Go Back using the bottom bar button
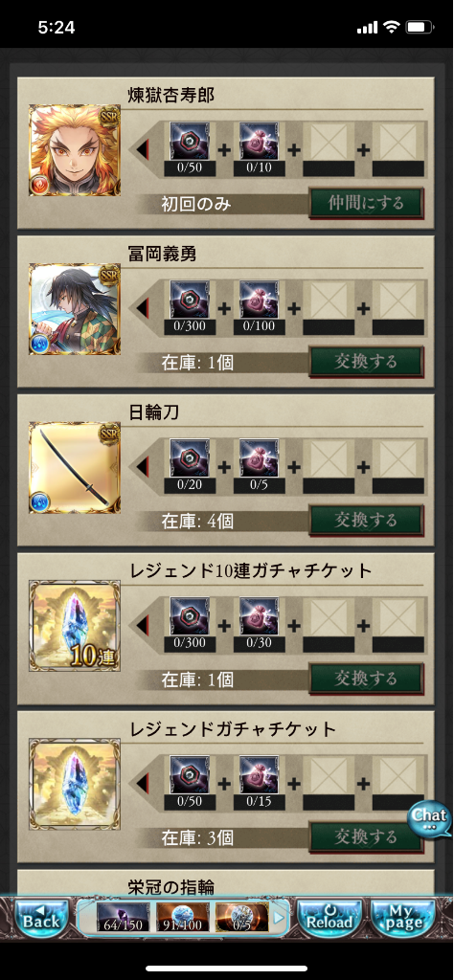454x980 pixels. (41, 918)
